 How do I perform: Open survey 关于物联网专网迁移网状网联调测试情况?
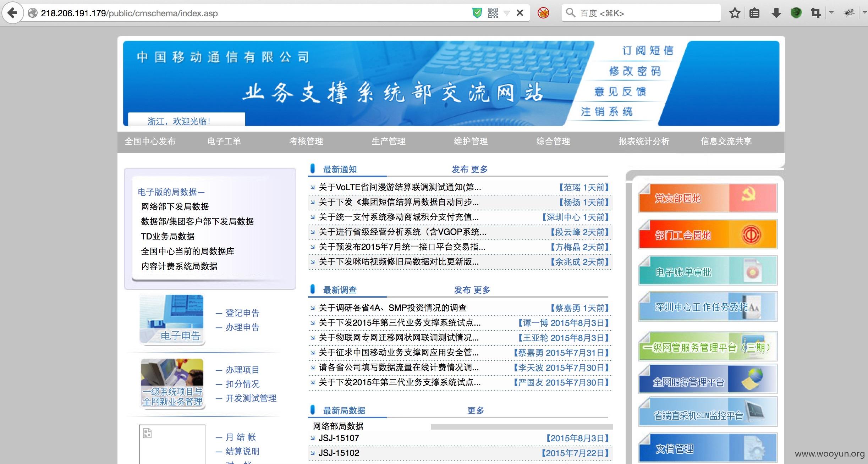pos(399,338)
